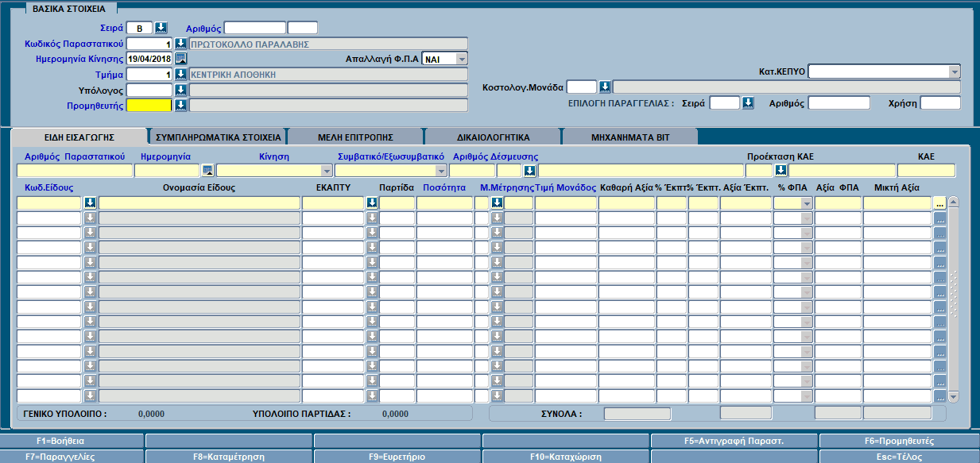Viewport: 980px width, 463px height.
Task: Click the Μικτή Αξία cell in first row
Action: click(x=897, y=203)
